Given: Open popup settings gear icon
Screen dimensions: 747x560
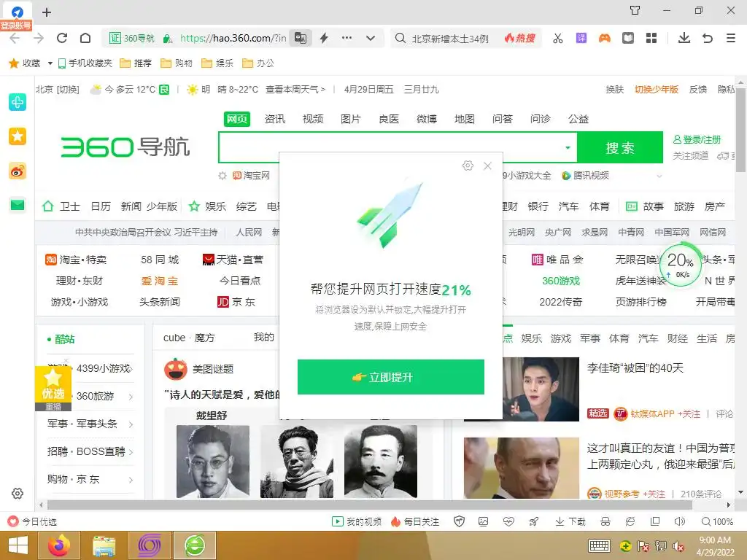Looking at the screenshot, I should 468,166.
